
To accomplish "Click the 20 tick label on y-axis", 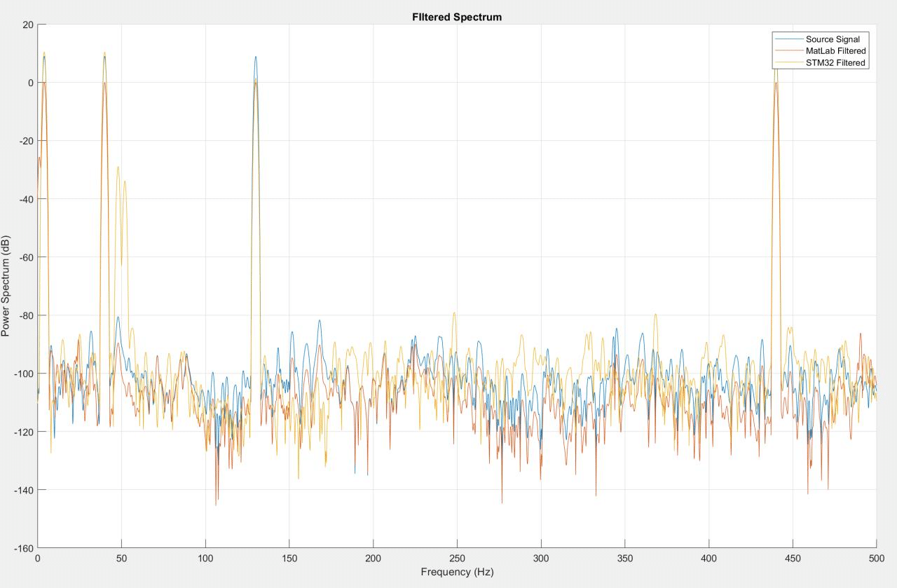I will click(28, 25).
